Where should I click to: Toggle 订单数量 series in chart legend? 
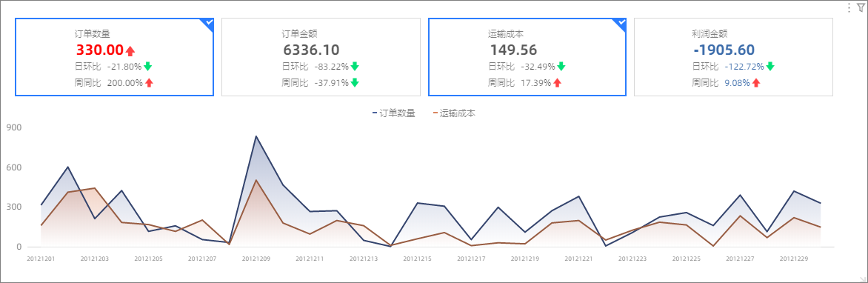[393, 113]
